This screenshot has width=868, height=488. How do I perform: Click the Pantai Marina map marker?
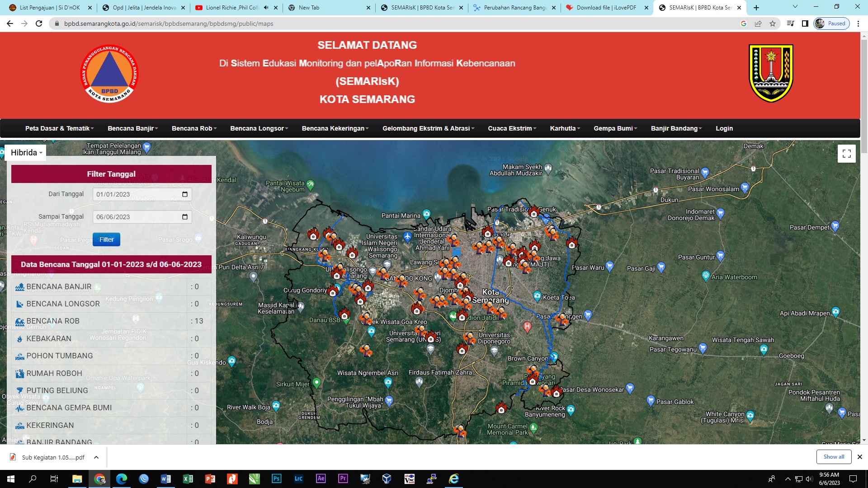pyautogui.click(x=426, y=214)
